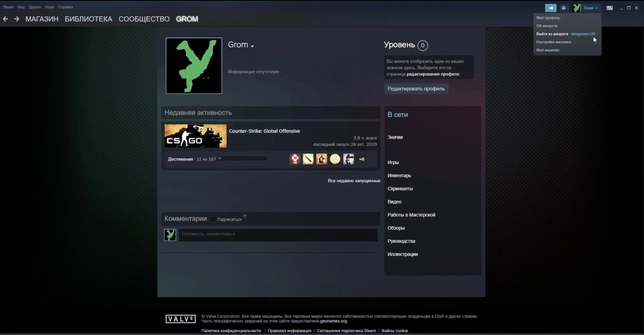Click the fourth CS:GO achievement icon
This screenshot has height=335, width=644.
point(335,159)
